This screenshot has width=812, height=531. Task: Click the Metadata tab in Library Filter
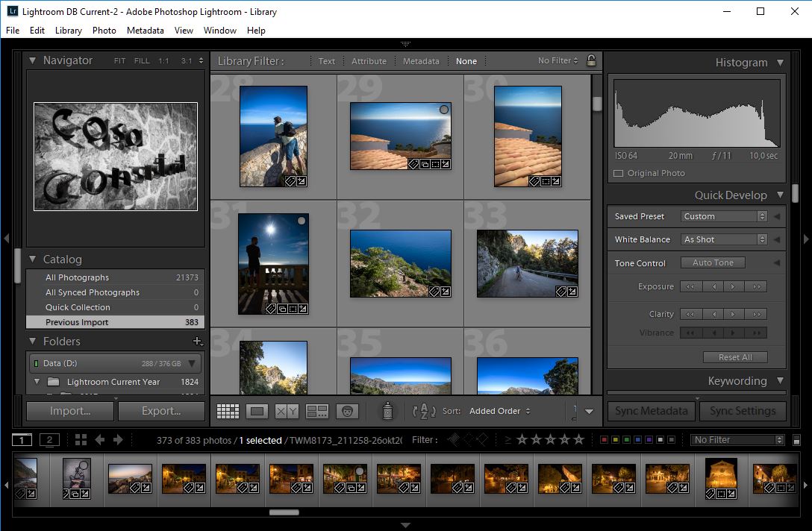[421, 60]
